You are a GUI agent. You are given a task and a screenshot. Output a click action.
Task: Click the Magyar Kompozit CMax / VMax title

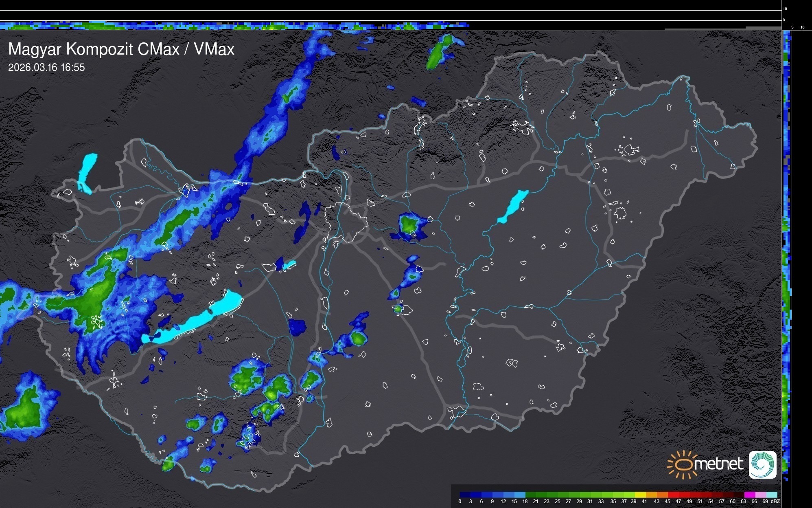click(121, 49)
